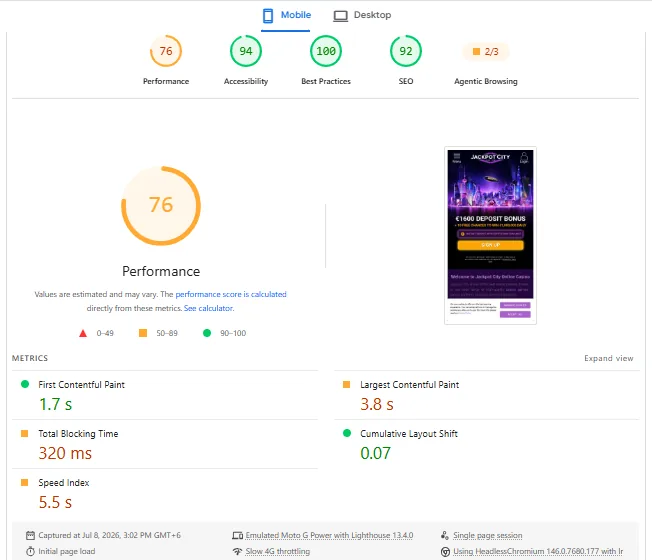The height and width of the screenshot is (560, 652).
Task: Open the Jackpot City page screenshot thumbnail
Action: pos(490,235)
